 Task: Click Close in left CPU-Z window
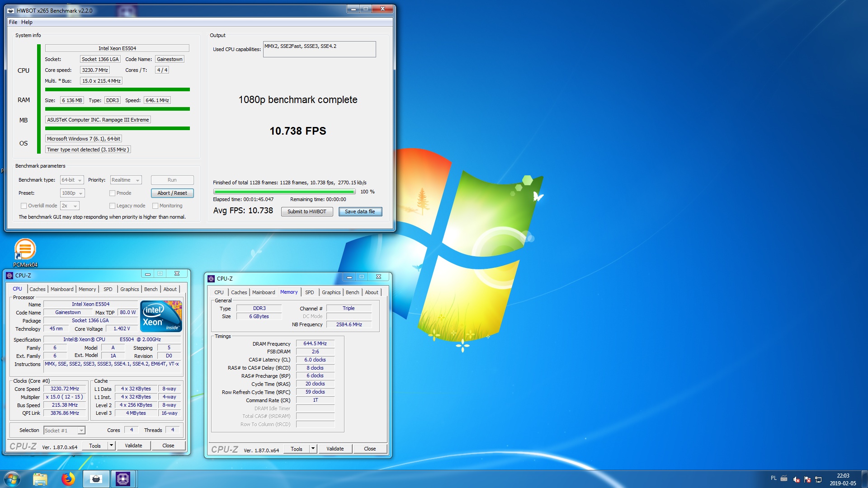coord(168,446)
